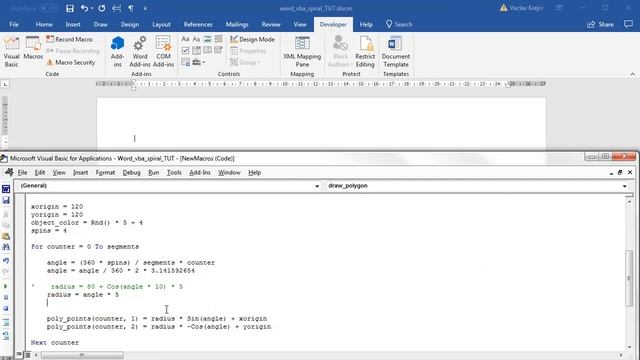Image resolution: width=640 pixels, height=360 pixels.
Task: Switch to the Home ribbon tab
Action: [44, 24]
